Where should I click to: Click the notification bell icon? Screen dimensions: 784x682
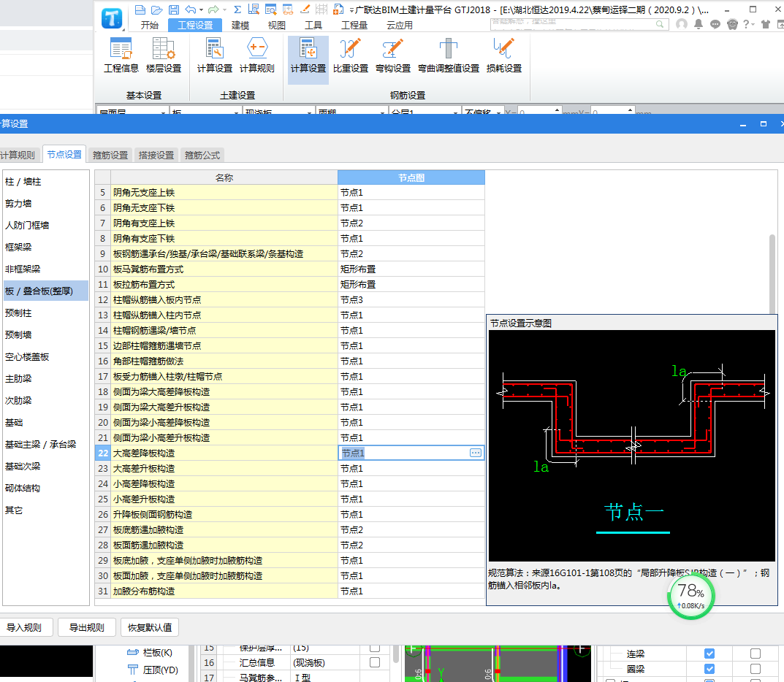699,24
